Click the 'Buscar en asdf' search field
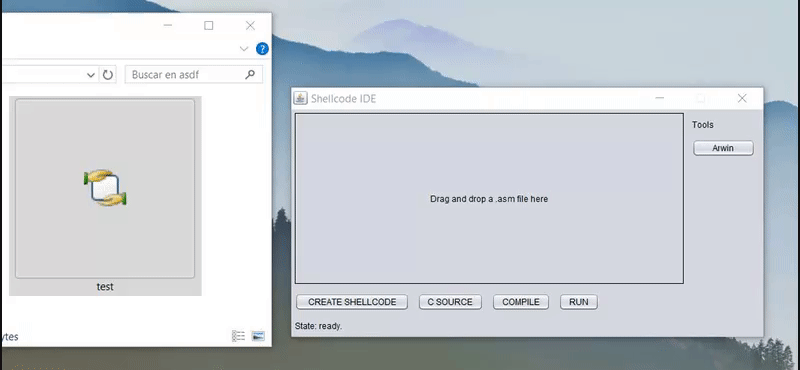The width and height of the screenshot is (800, 370). (194, 75)
